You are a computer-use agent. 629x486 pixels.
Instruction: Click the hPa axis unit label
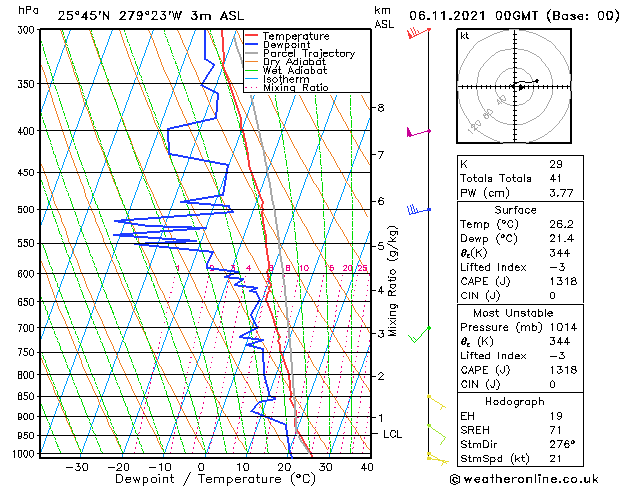(28, 10)
